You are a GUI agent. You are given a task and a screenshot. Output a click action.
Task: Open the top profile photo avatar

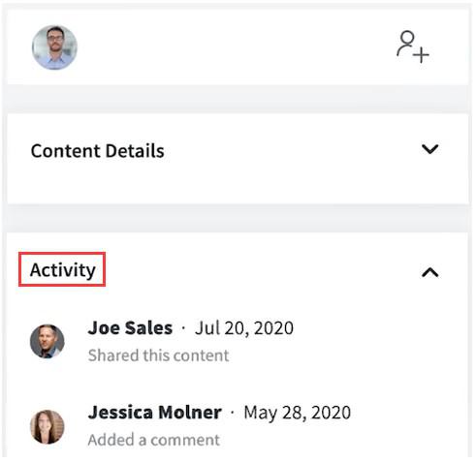(x=54, y=47)
